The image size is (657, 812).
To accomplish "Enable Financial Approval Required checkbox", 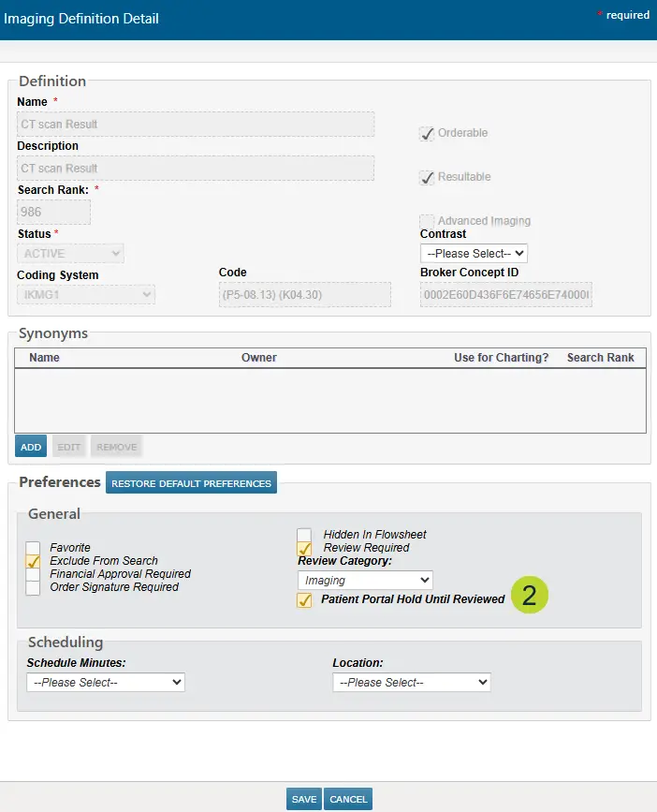I will pyautogui.click(x=34, y=574).
